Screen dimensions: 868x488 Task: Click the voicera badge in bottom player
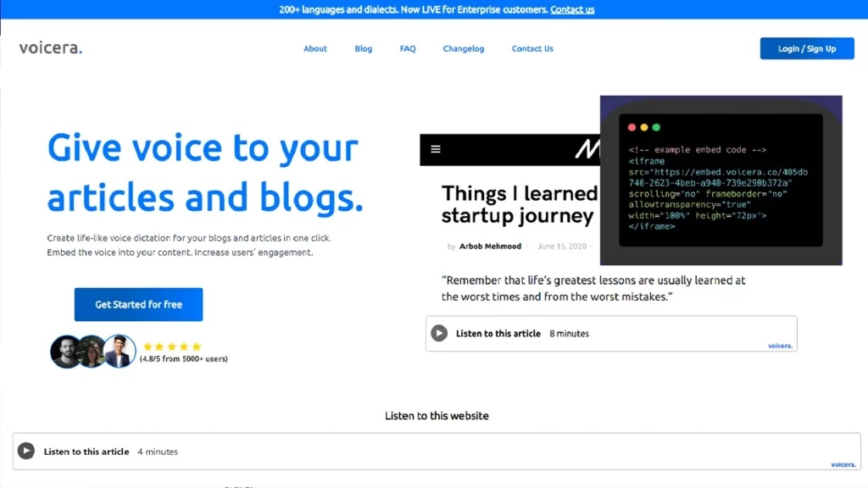coord(843,464)
